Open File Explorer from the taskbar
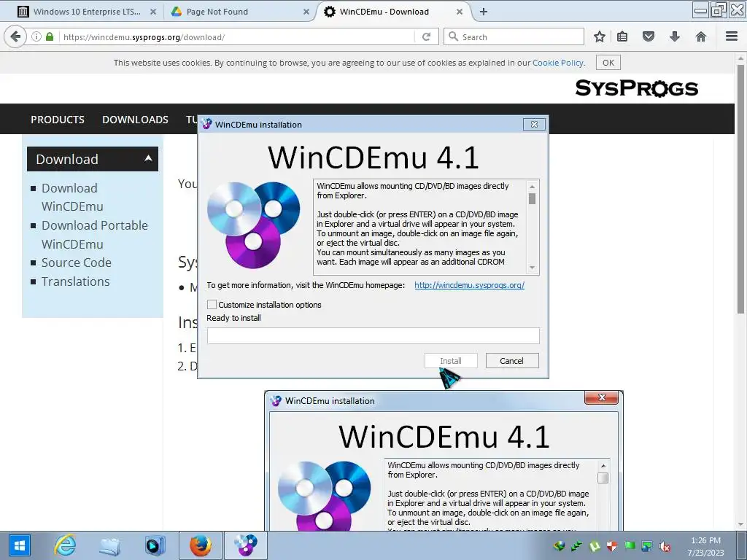 (109, 545)
